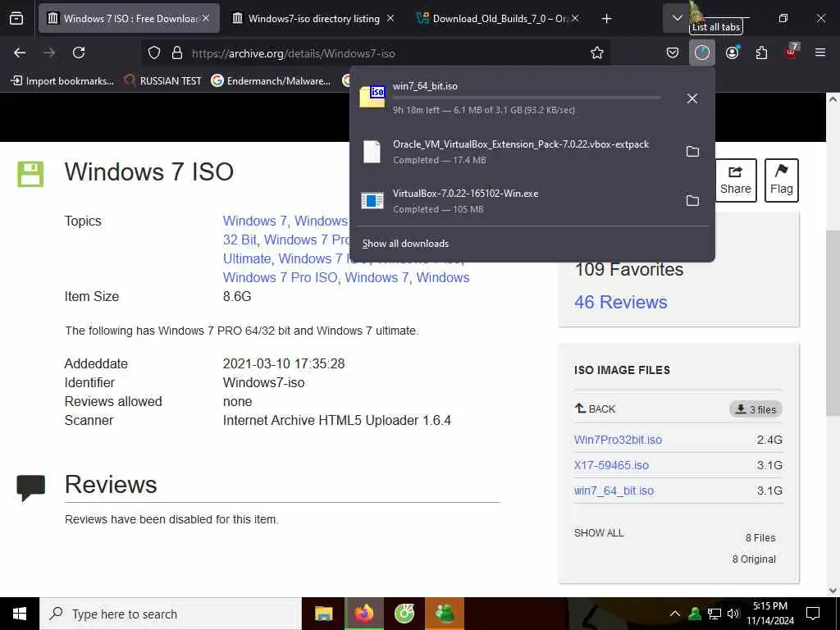Screen dimensions: 840x630
Task: Click the Share button
Action: pyautogui.click(x=736, y=180)
